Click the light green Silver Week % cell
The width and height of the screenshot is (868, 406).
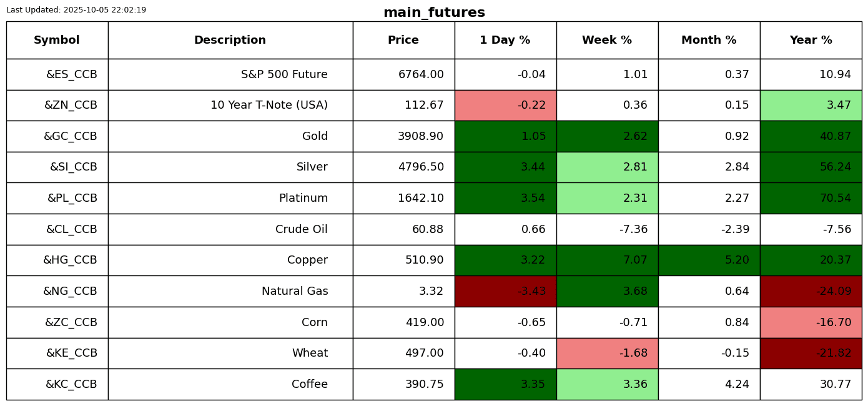point(607,167)
